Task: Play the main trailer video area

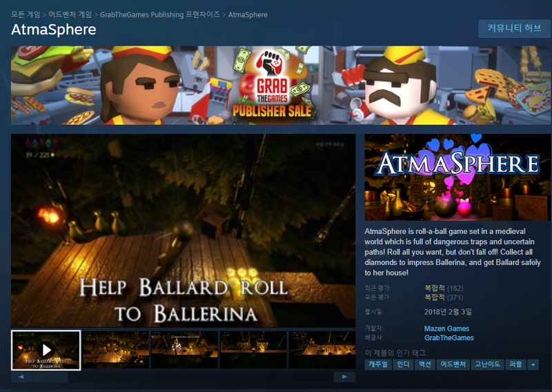Action: click(183, 231)
